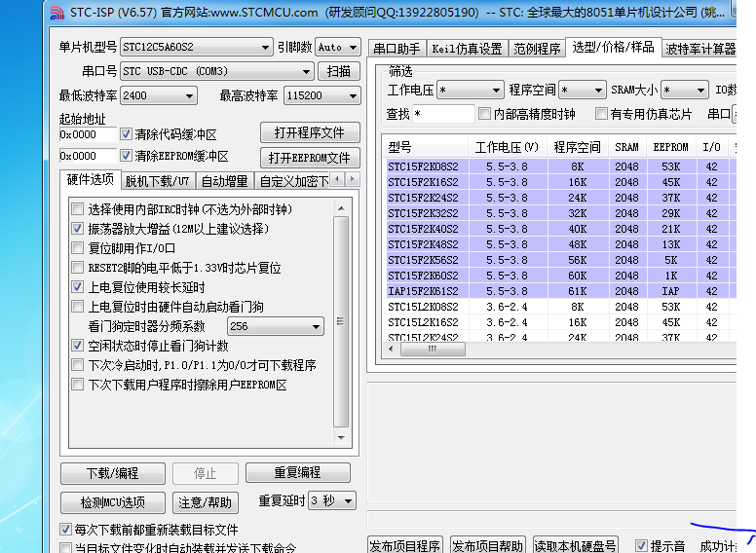Viewport: 756px width, 553px height.
Task: Select 硬件选项 hardware options tab
Action: [x=91, y=180]
